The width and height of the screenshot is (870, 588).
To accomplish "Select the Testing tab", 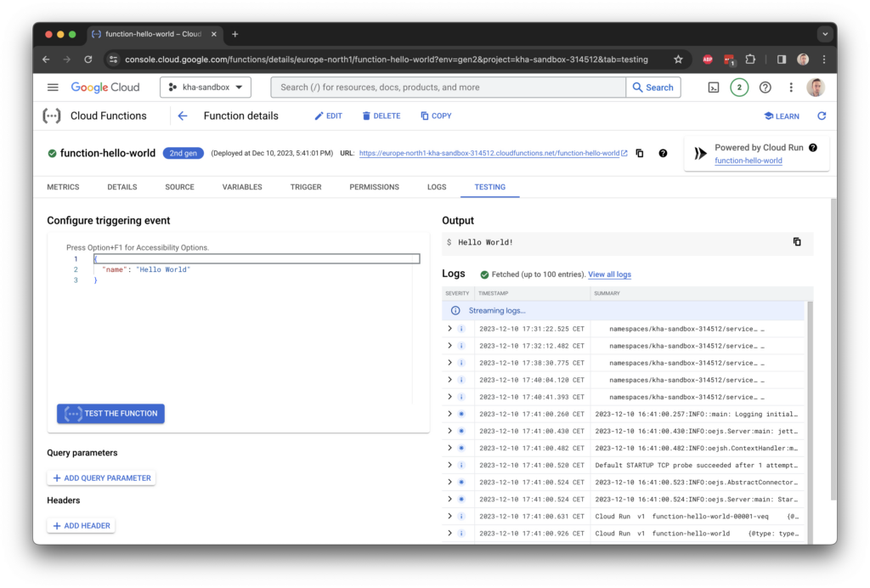I will (x=490, y=187).
